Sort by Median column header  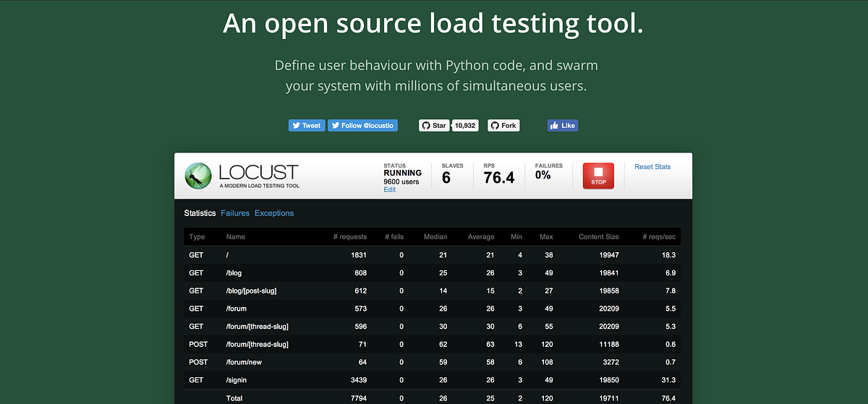435,237
